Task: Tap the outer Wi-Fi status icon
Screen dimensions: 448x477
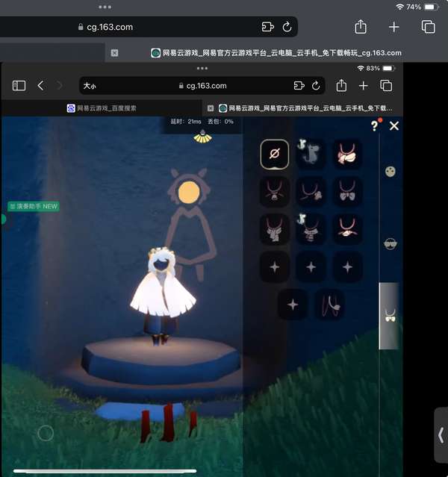Action: click(x=399, y=7)
